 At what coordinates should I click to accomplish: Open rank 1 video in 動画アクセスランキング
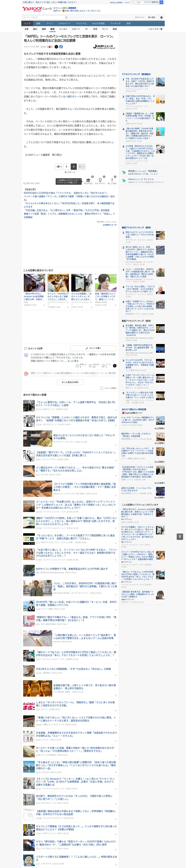160,329
